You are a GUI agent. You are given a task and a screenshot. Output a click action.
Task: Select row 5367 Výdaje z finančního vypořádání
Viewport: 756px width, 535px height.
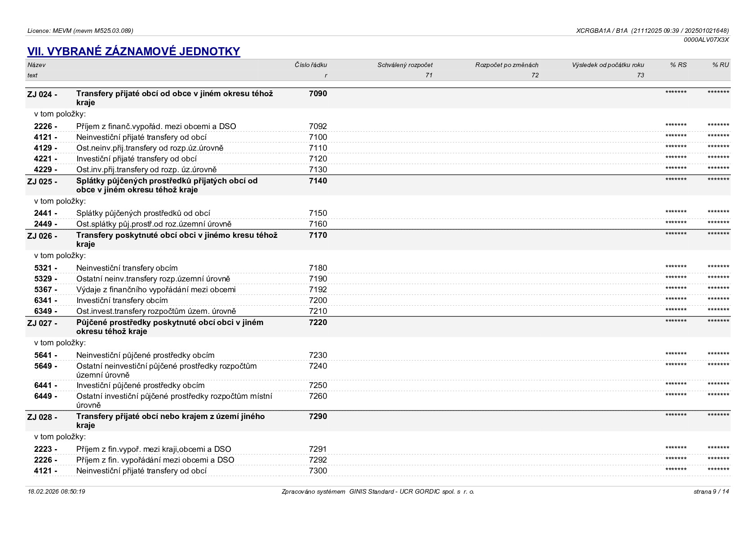click(378, 290)
